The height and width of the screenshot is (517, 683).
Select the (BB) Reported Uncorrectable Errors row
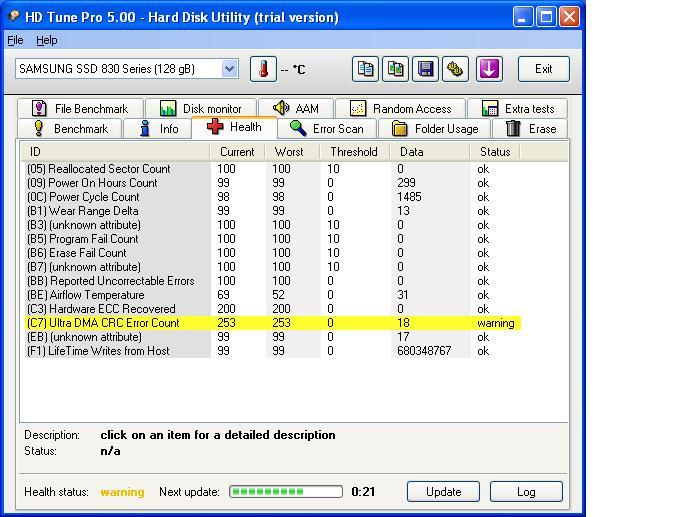(271, 281)
